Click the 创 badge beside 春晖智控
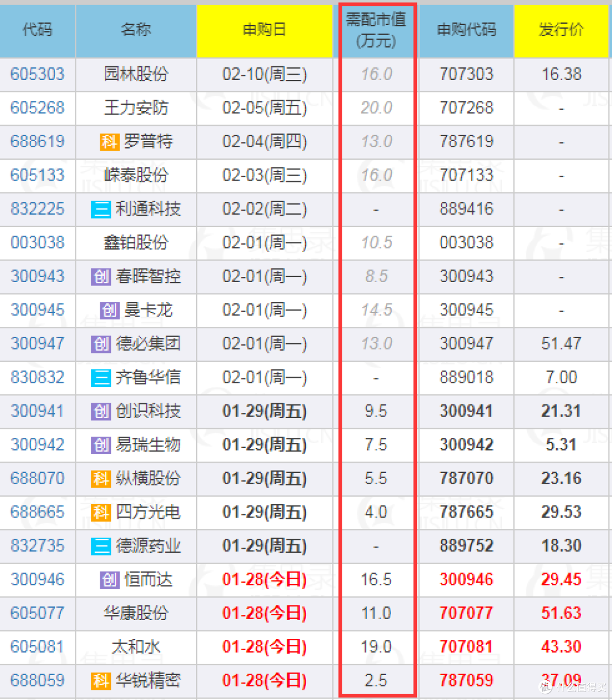Viewport: 612px width, 700px height. (101, 276)
